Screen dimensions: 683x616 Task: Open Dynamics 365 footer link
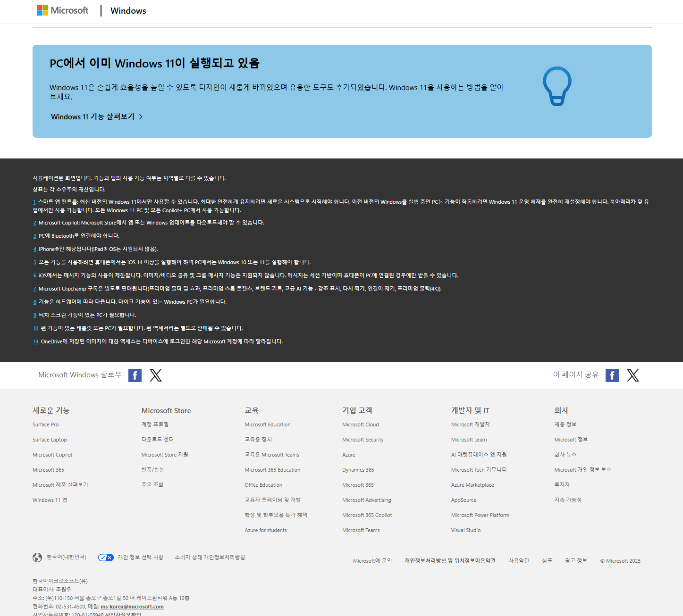coord(358,470)
